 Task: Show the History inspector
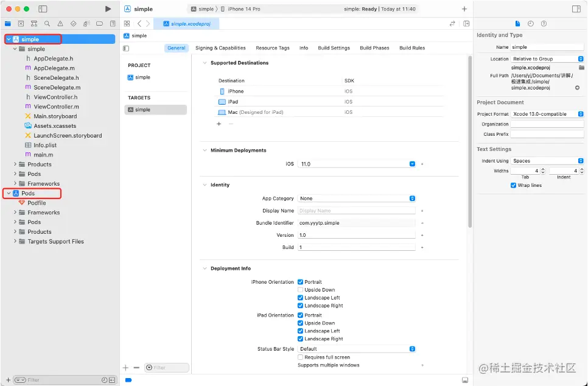pyautogui.click(x=531, y=24)
